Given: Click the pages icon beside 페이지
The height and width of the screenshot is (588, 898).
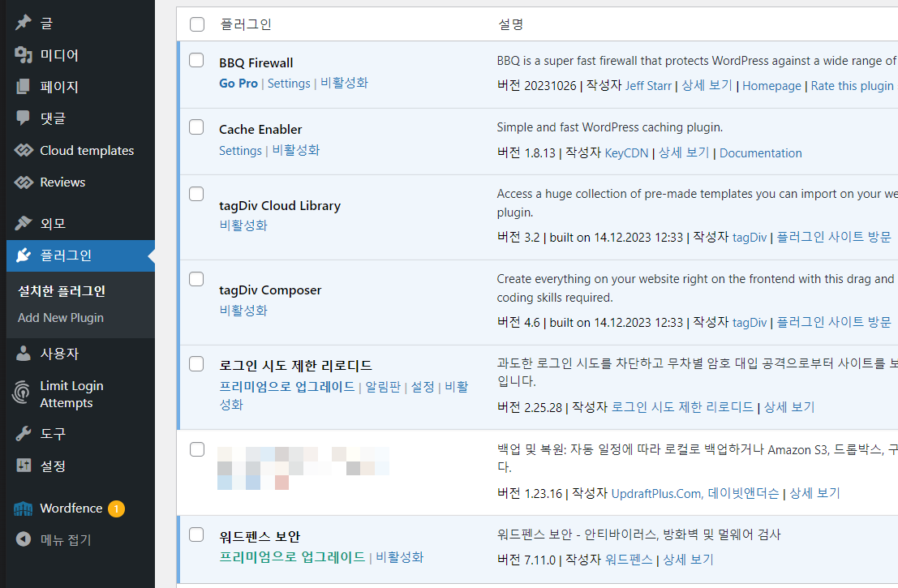Looking at the screenshot, I should [23, 87].
